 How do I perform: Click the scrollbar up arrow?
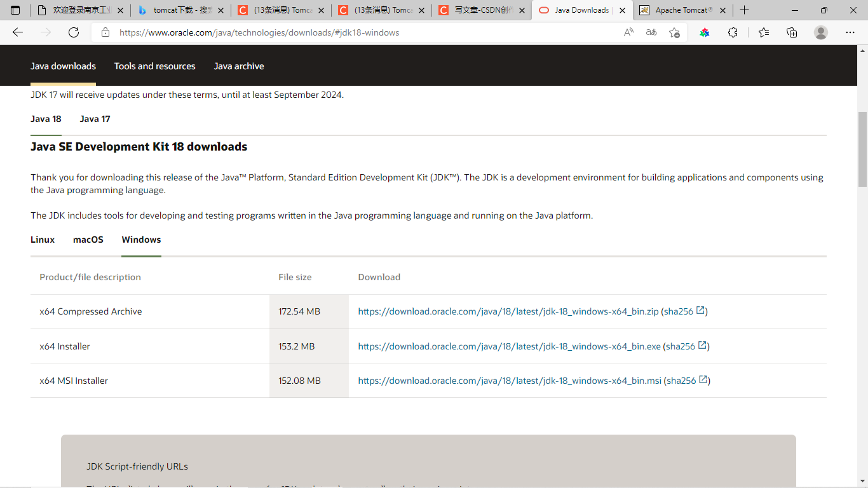(862, 50)
